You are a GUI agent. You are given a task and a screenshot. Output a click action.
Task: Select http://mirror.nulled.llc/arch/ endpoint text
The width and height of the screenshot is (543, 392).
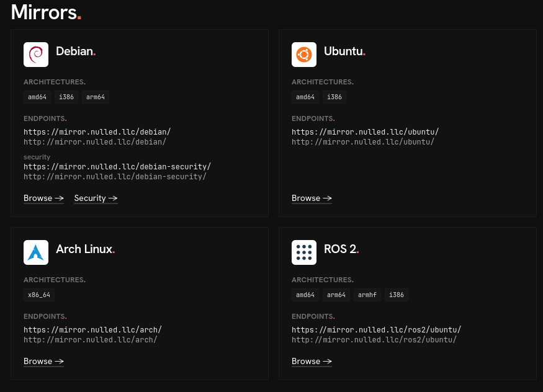click(x=91, y=340)
